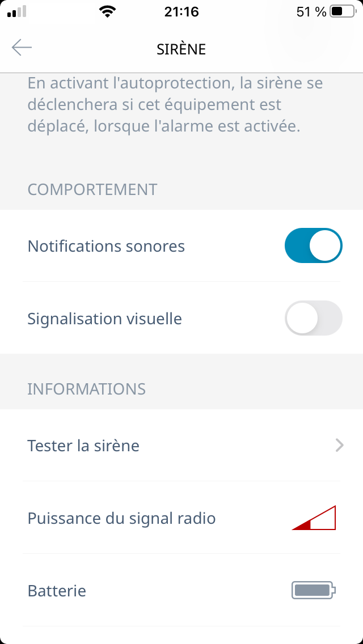Tap the cellular signal bars icon
Viewport: 363px width, 644px height.
pos(17,12)
